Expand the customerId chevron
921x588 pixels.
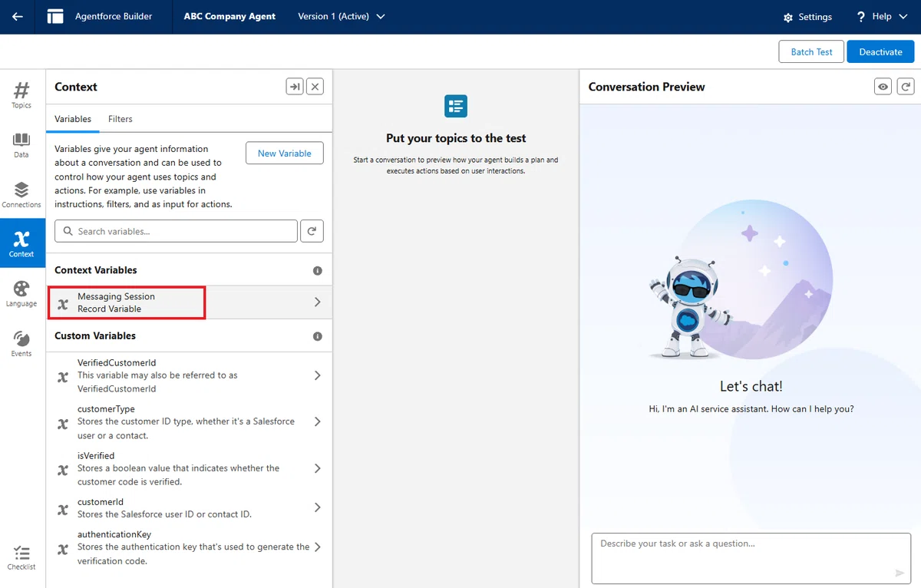(317, 507)
